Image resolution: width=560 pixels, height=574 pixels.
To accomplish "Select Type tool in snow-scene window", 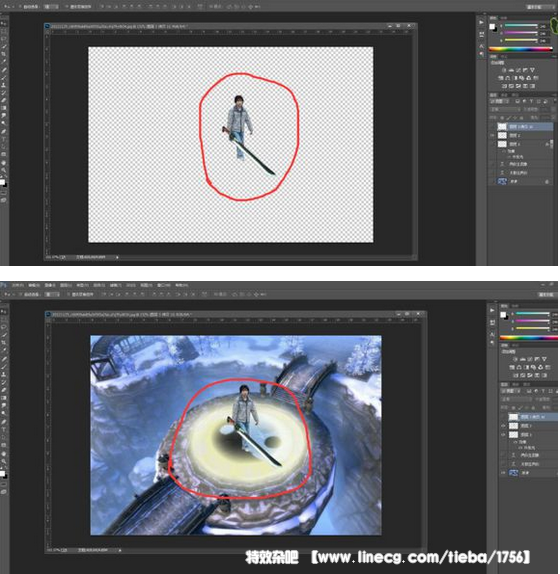I will [4, 429].
